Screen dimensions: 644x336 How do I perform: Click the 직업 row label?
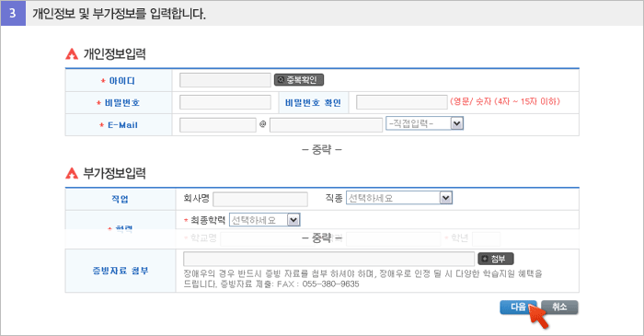(x=120, y=199)
